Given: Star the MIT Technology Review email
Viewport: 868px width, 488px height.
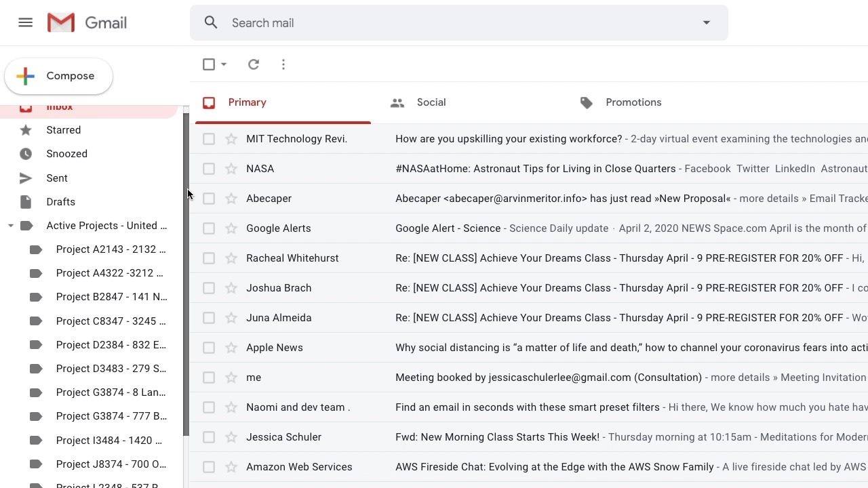Looking at the screenshot, I should click(231, 139).
